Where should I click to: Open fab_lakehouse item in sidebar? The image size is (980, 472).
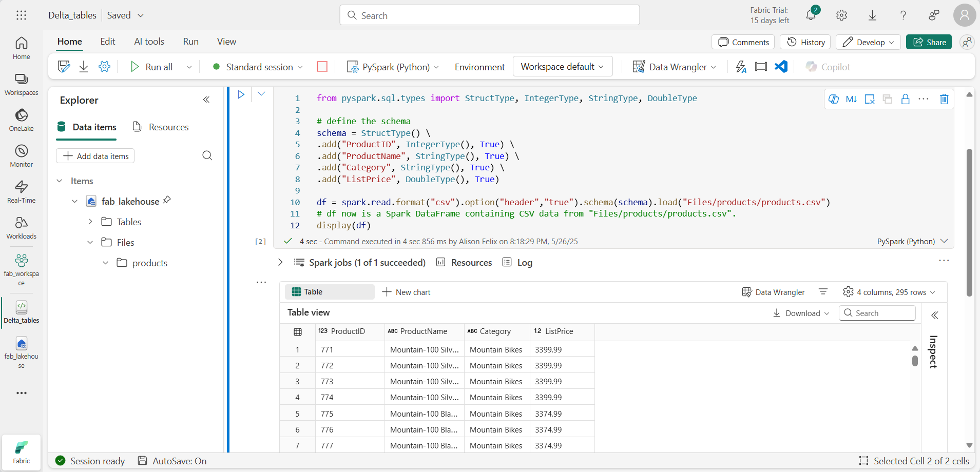[x=21, y=352]
